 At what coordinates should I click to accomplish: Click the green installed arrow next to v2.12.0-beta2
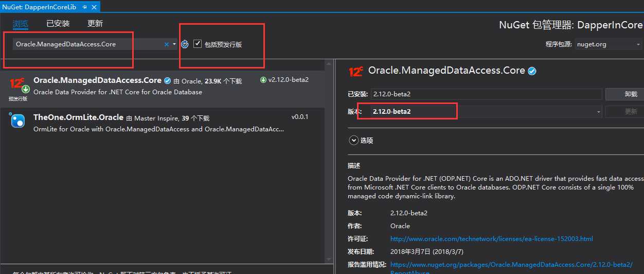(x=263, y=80)
